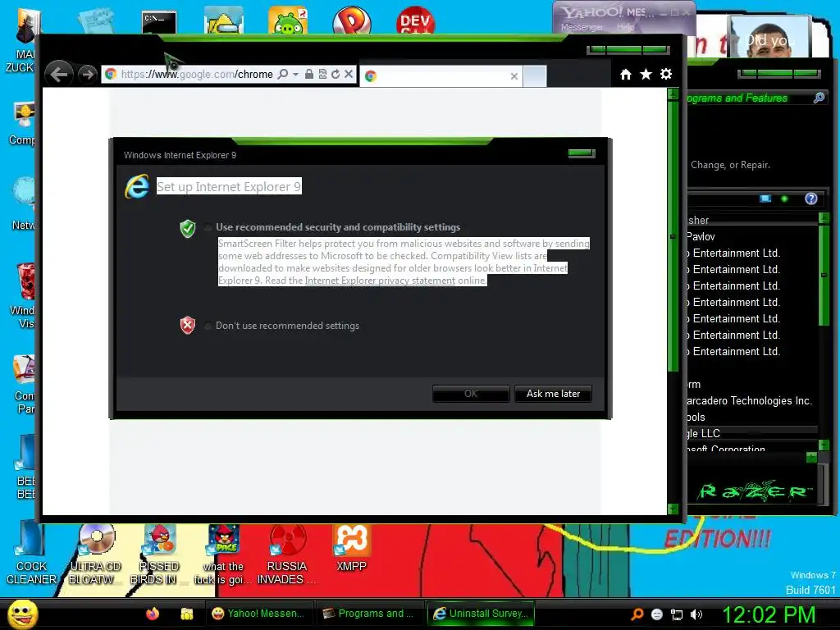Click the Ask me later button
840x630 pixels.
click(553, 394)
